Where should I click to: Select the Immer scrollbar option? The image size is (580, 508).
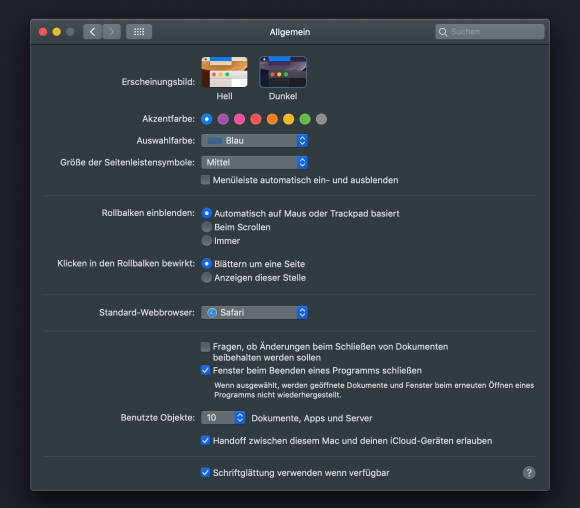(206, 240)
